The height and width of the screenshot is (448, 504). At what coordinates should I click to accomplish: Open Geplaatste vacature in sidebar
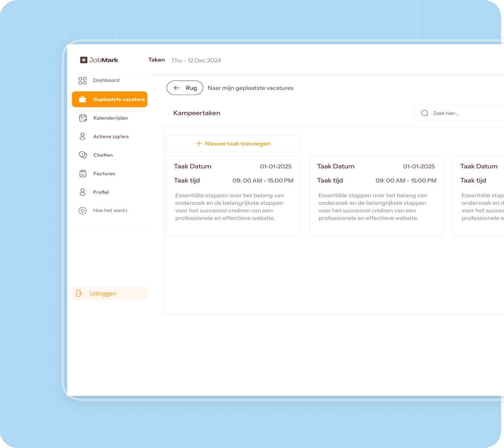point(110,99)
